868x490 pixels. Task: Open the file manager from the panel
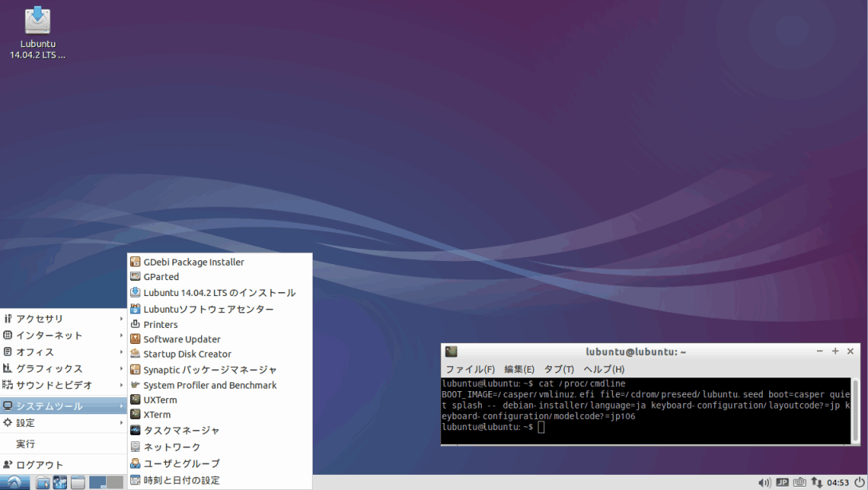[42, 483]
